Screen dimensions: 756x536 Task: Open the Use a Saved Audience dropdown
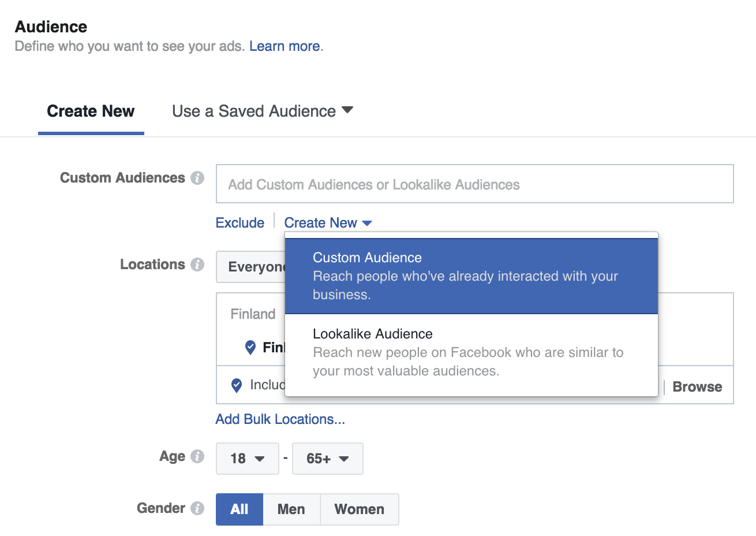[x=263, y=111]
